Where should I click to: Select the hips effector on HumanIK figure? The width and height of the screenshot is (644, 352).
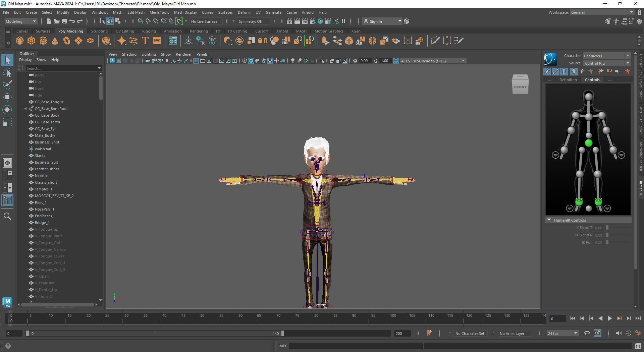[x=588, y=143]
